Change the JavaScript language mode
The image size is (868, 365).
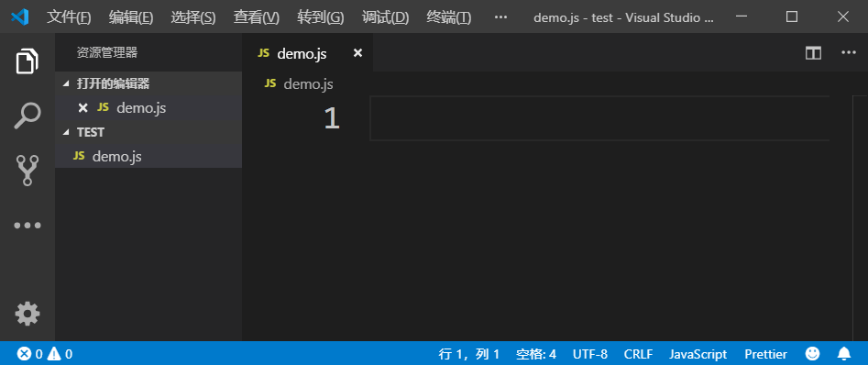[x=698, y=353]
